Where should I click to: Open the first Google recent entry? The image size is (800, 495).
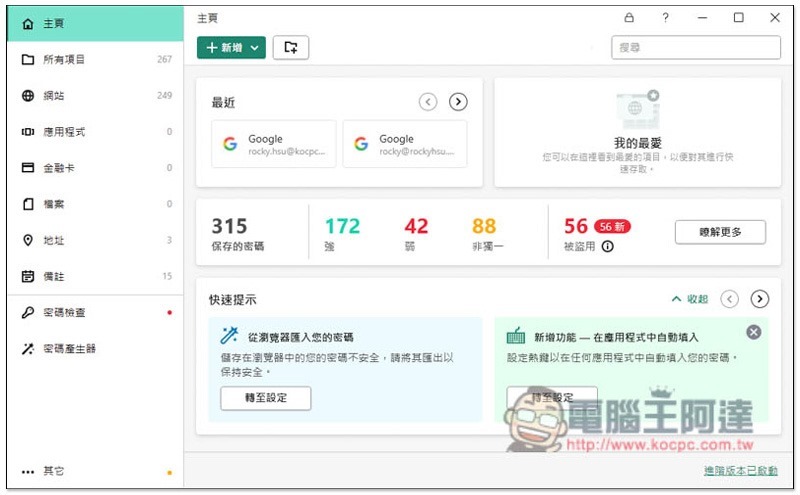click(273, 144)
